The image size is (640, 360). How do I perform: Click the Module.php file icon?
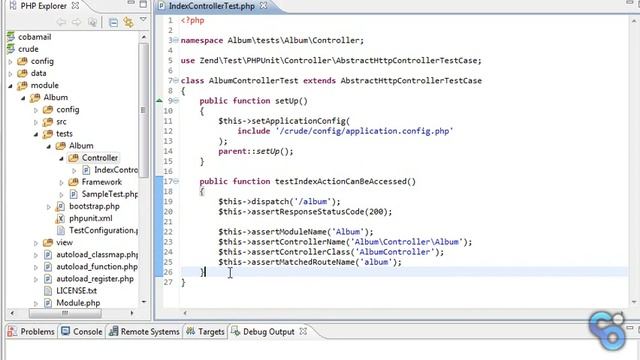48,303
